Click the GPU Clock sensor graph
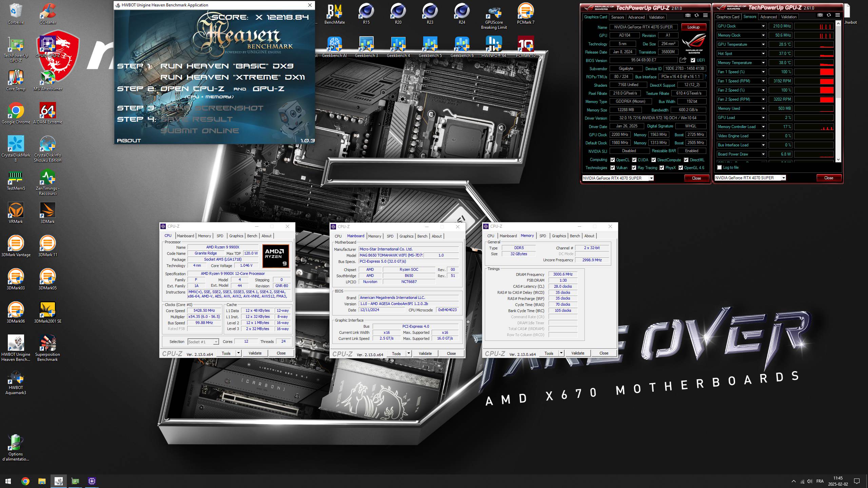 point(814,26)
